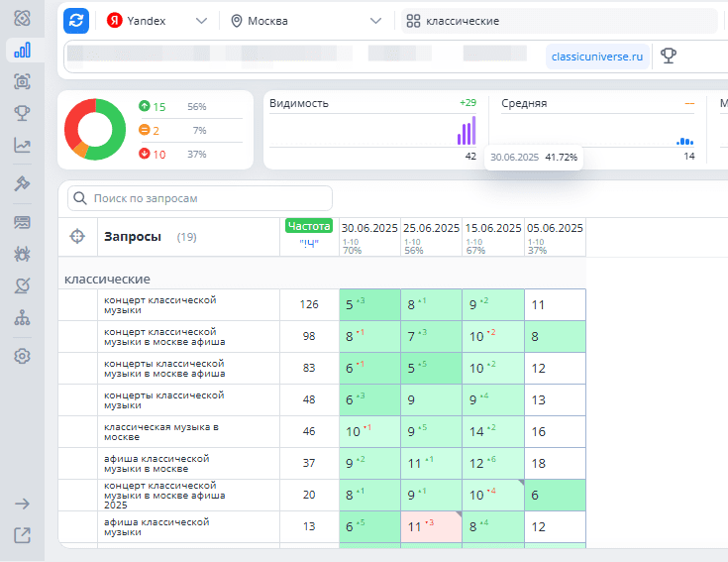Image resolution: width=728 pixels, height=562 pixels.
Task: Click frequency value 13
Action: coord(309,526)
